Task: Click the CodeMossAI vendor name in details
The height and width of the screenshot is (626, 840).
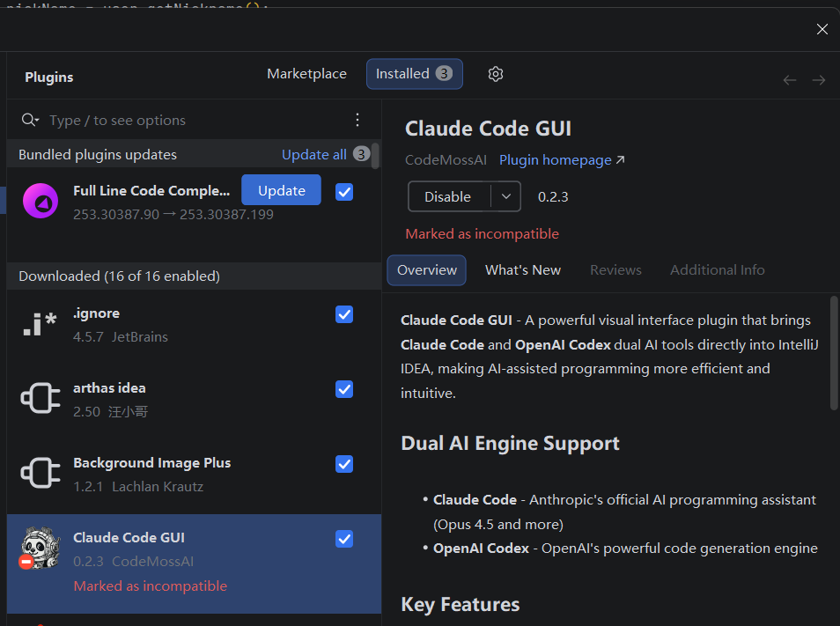Action: [446, 160]
